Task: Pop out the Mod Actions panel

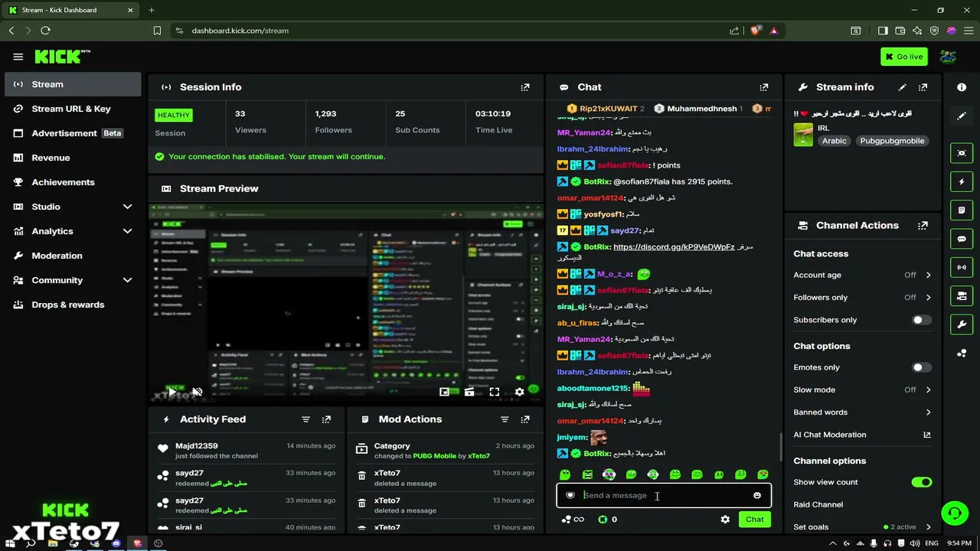Action: click(x=525, y=419)
